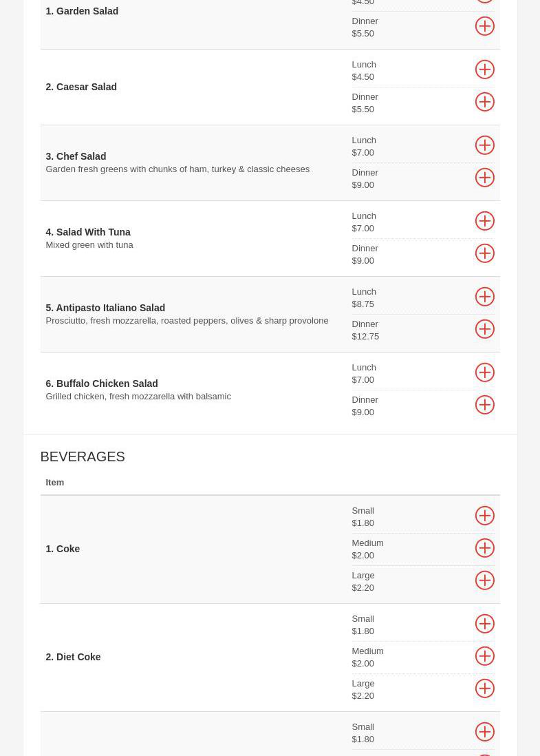Viewport: 540px width, 756px height.
Task: Add a Large Diet Coke
Action: pyautogui.click(x=484, y=689)
